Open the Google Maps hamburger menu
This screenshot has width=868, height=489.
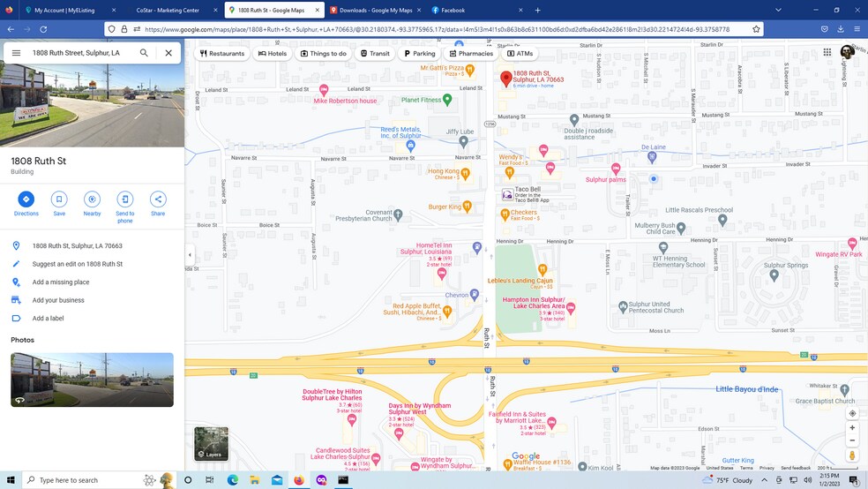tap(16, 53)
